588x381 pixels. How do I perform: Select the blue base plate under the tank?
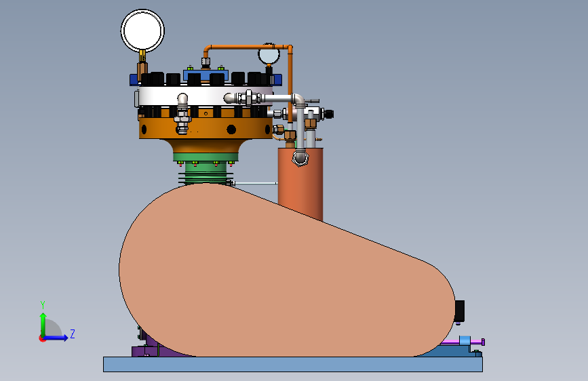[x=293, y=364]
